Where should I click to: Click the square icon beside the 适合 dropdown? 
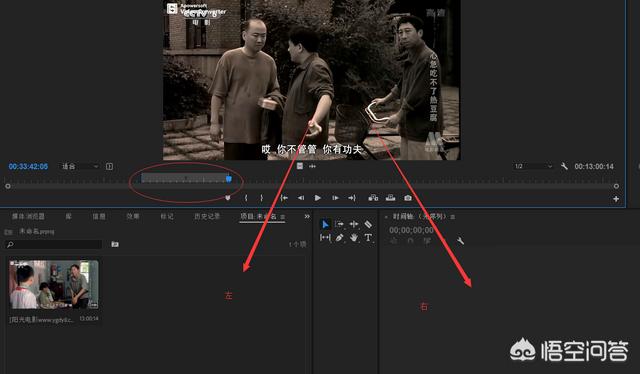(x=109, y=166)
